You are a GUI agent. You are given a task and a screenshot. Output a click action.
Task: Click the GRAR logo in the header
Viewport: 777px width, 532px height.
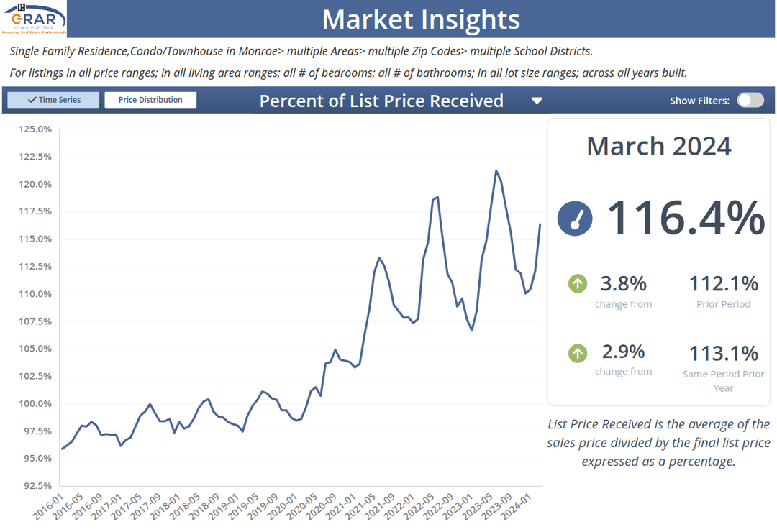point(34,19)
